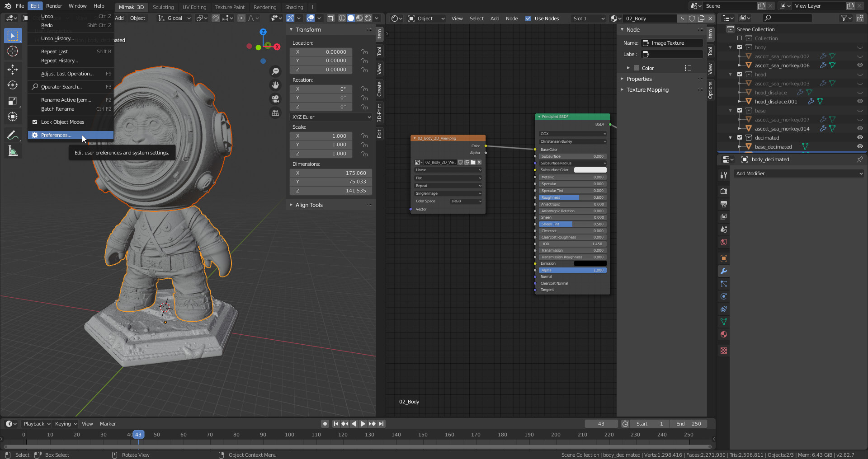The height and width of the screenshot is (459, 868).
Task: Click the Zoom magnifier viewport gizmo
Action: click(275, 71)
